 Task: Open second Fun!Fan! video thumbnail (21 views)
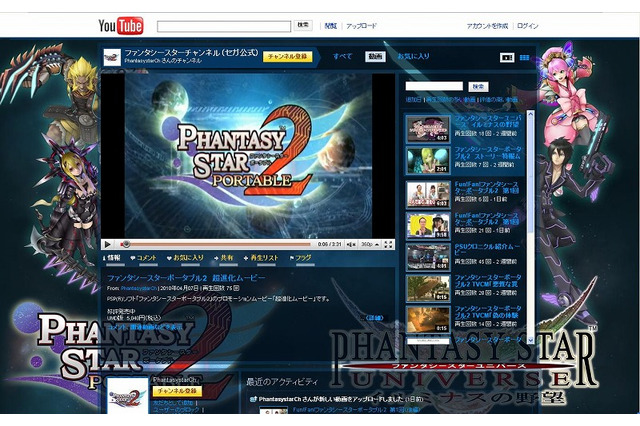coord(428,225)
